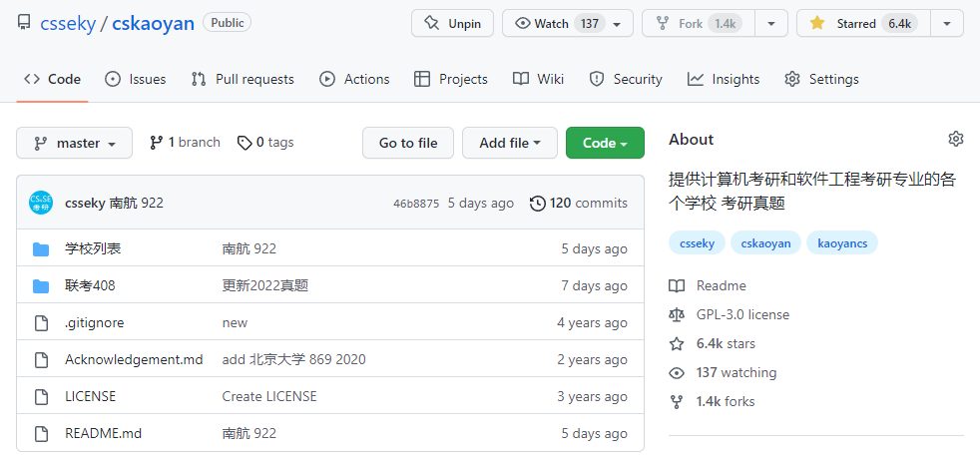The height and width of the screenshot is (457, 980).
Task: Open the Acknowledgement.md file
Action: (x=134, y=360)
